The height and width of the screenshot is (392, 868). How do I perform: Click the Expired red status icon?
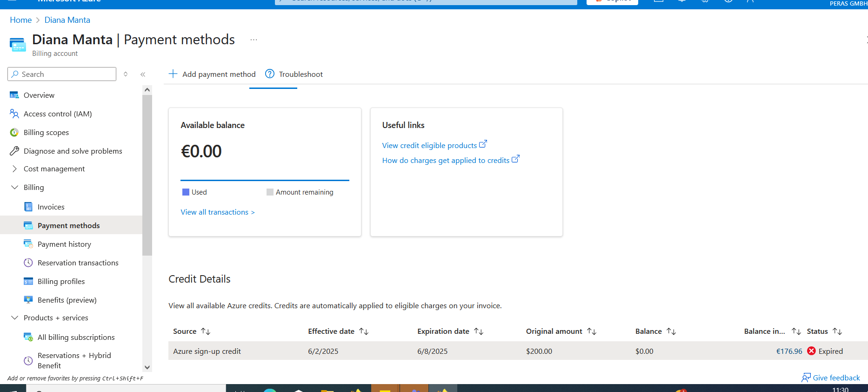coord(812,351)
